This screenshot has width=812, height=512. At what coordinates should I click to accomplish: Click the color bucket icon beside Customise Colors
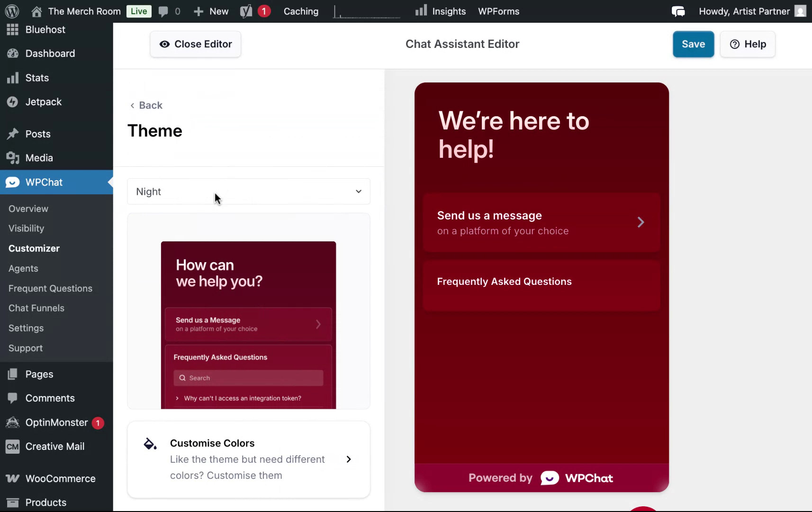tap(150, 444)
